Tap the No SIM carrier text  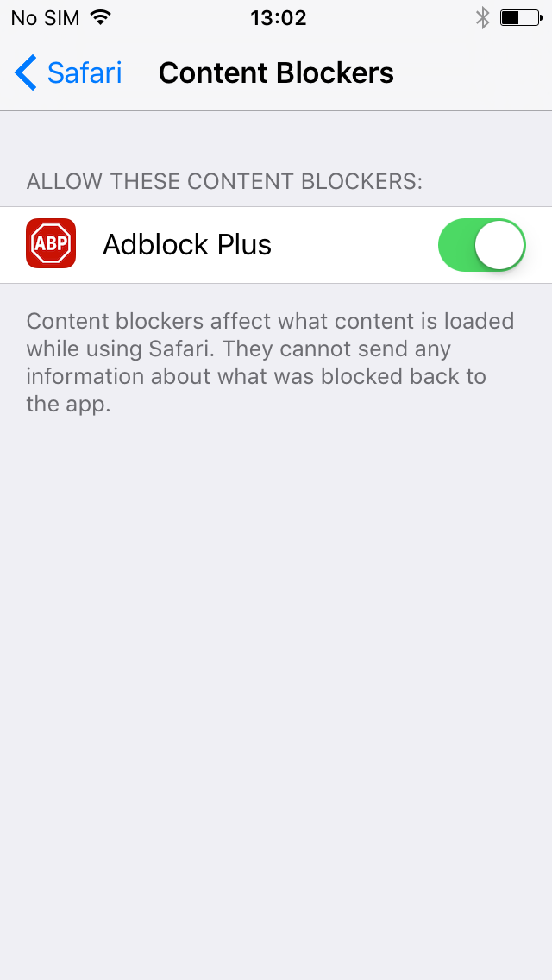[x=45, y=17]
